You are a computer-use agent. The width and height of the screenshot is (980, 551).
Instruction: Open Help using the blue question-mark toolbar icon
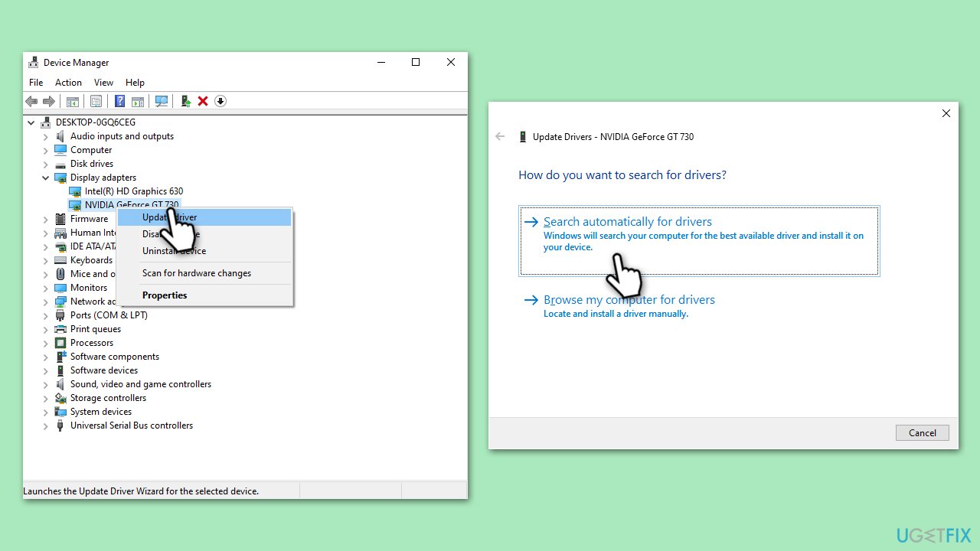point(119,101)
